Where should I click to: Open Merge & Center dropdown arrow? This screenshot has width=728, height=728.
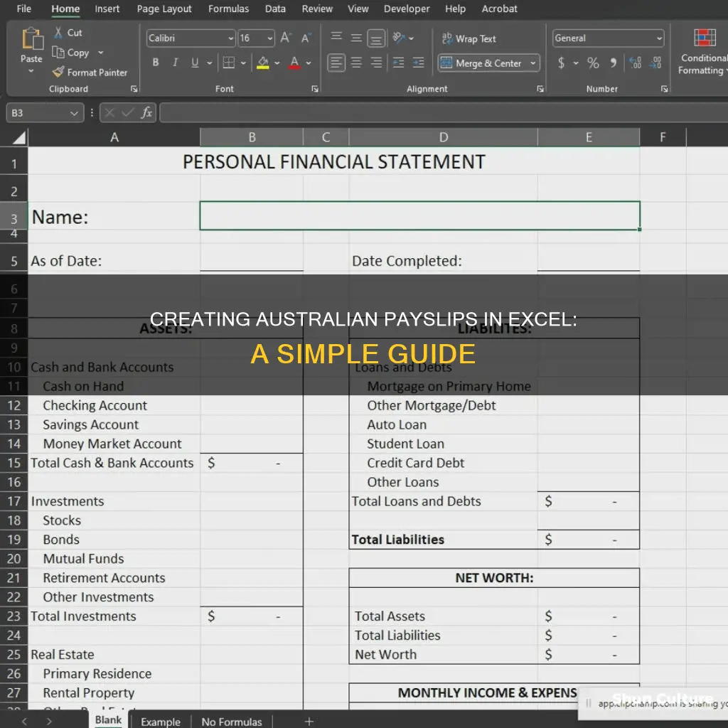[x=533, y=63]
